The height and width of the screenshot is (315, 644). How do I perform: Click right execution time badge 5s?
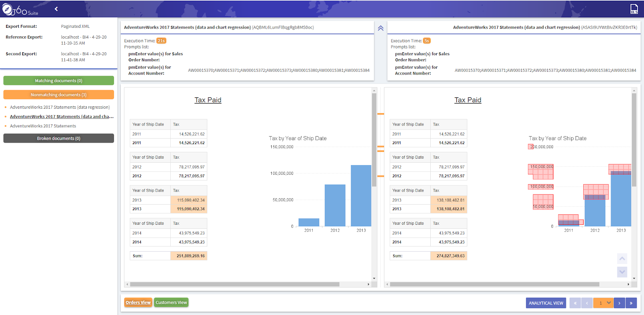click(x=427, y=41)
